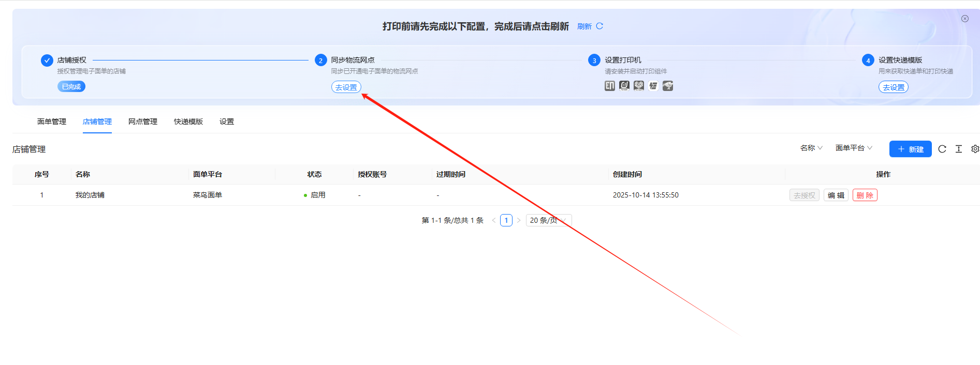The width and height of the screenshot is (980, 365).
Task: Expand the 名称 filter dropdown
Action: tap(811, 148)
